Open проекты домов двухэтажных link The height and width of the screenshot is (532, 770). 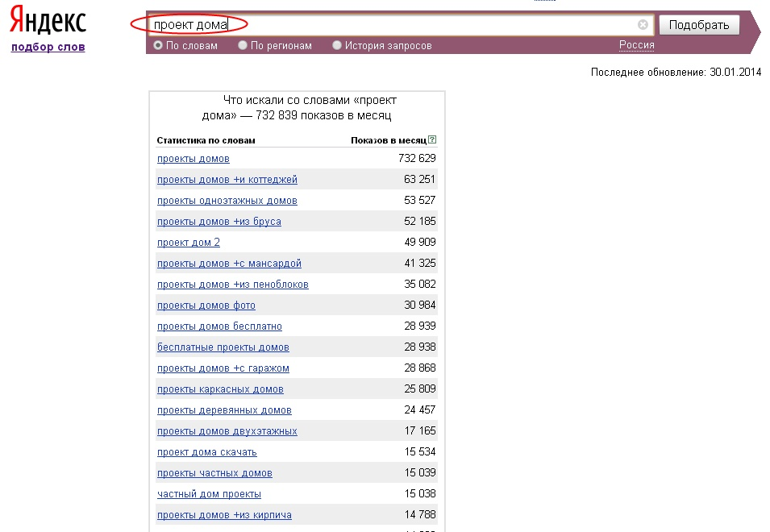click(227, 431)
